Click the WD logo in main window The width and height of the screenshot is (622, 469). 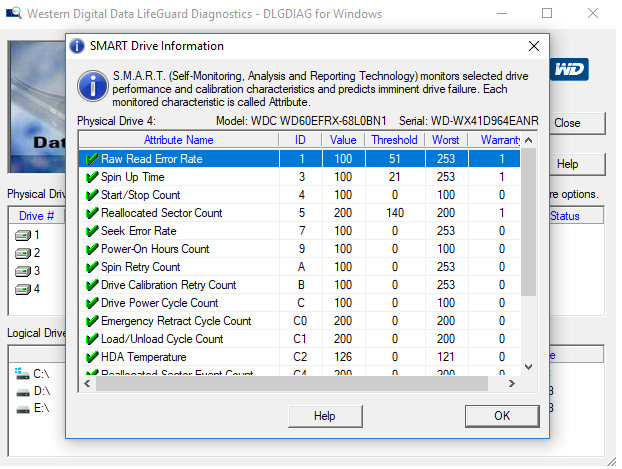click(x=569, y=69)
